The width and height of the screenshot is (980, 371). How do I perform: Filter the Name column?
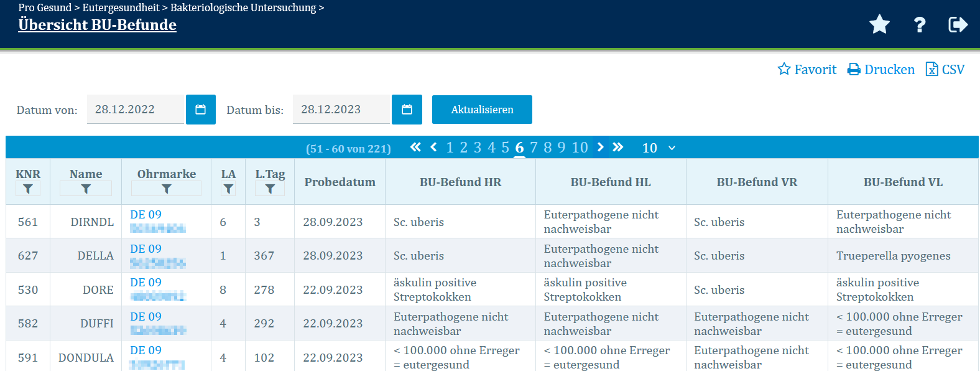pos(86,189)
